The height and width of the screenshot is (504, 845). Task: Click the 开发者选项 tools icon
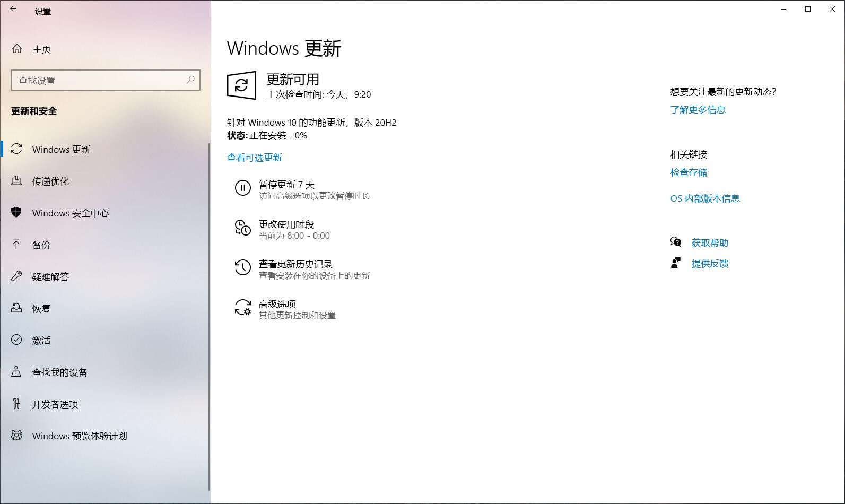click(x=16, y=403)
